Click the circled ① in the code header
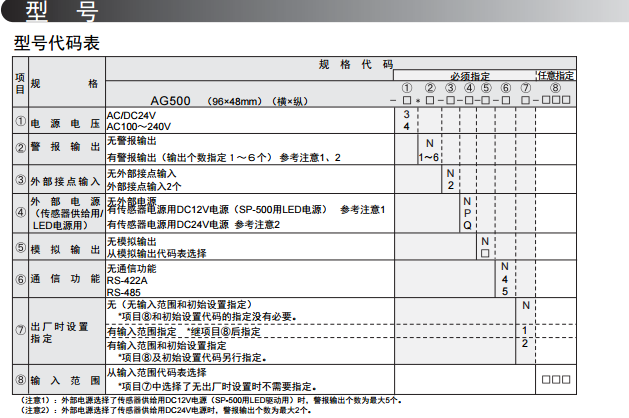The width and height of the screenshot is (629, 418). [x=407, y=88]
